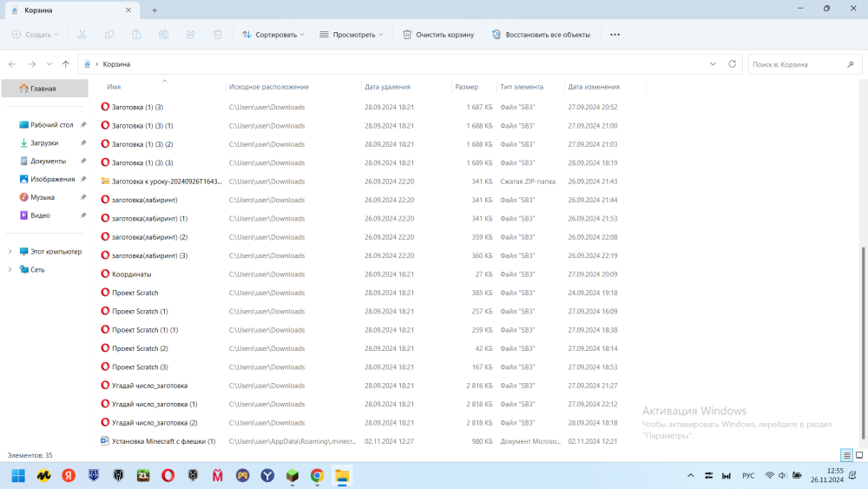This screenshot has height=489, width=868.
Task: Click the Wi-Fi network tray icon
Action: pyautogui.click(x=769, y=475)
